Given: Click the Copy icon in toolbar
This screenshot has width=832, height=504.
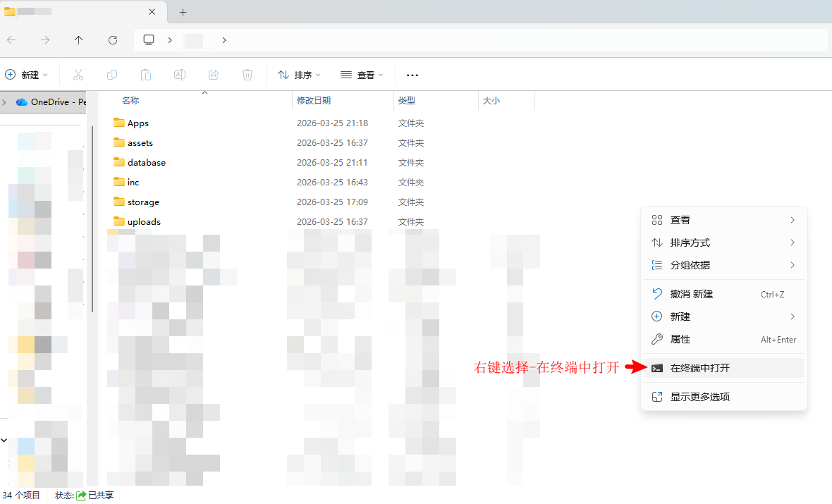Looking at the screenshot, I should (x=112, y=75).
